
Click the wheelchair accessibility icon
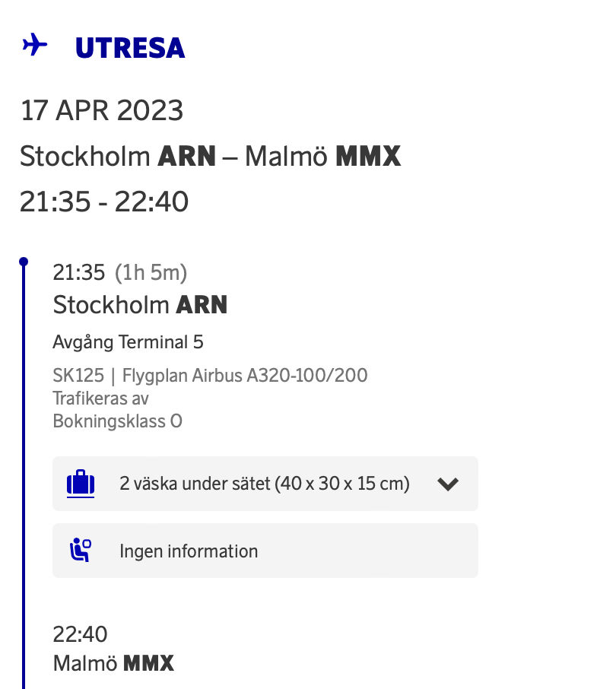click(79, 551)
